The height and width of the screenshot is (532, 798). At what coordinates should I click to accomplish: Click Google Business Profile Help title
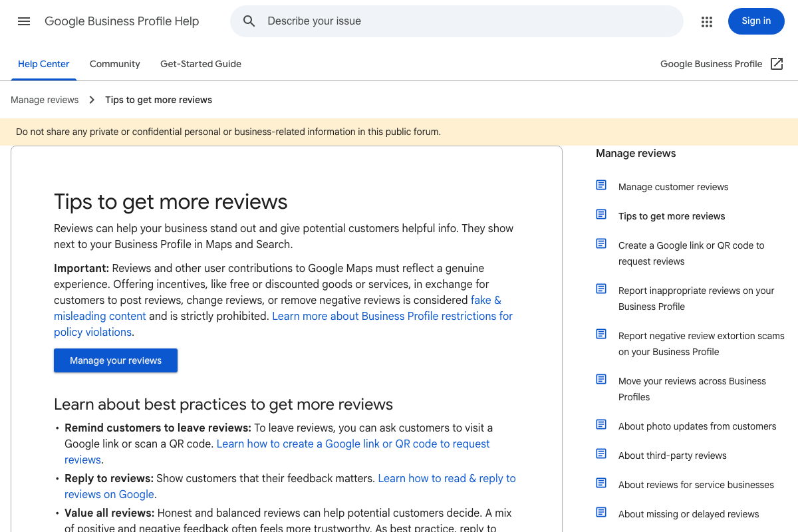tap(122, 21)
